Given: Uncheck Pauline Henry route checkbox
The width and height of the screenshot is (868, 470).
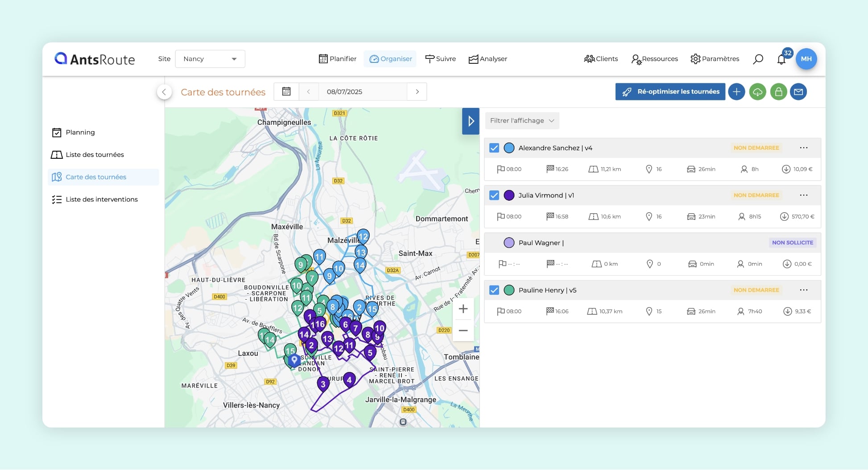Looking at the screenshot, I should tap(494, 290).
